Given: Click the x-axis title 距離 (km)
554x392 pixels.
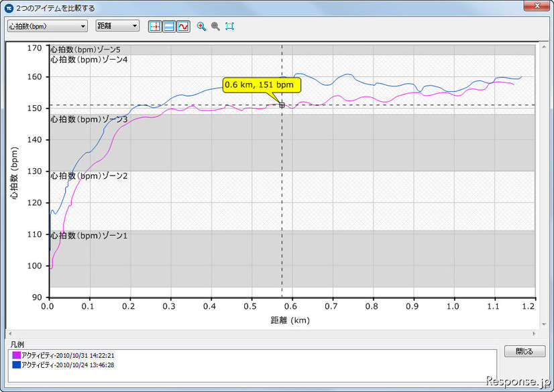Looking at the screenshot, I should 290,320.
